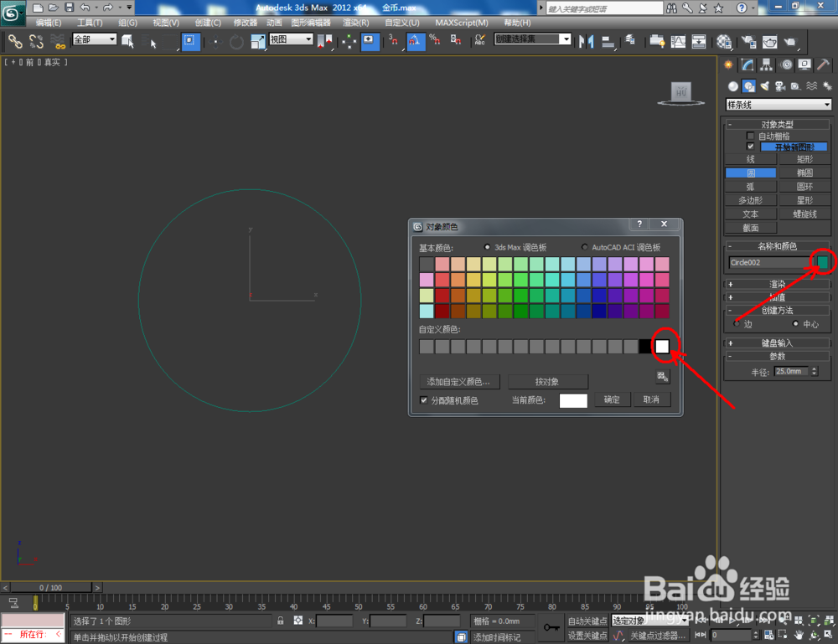
Task: Expand the 渲染 rollout
Action: tap(778, 284)
